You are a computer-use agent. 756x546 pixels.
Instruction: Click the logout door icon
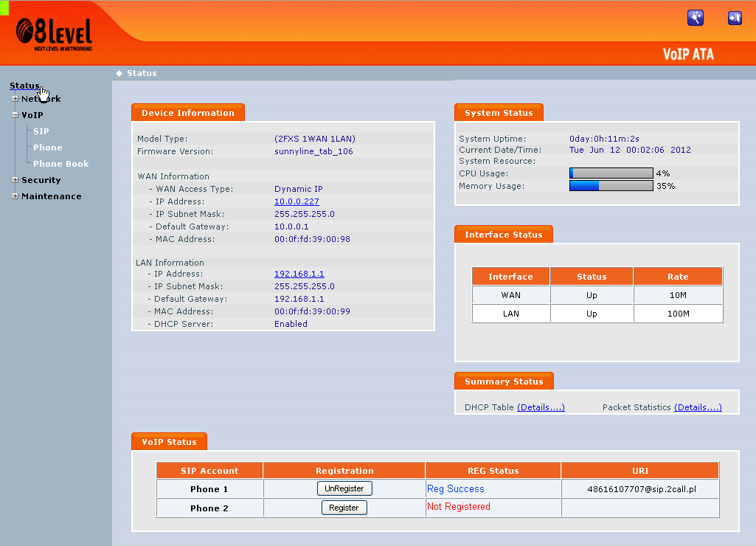click(735, 18)
